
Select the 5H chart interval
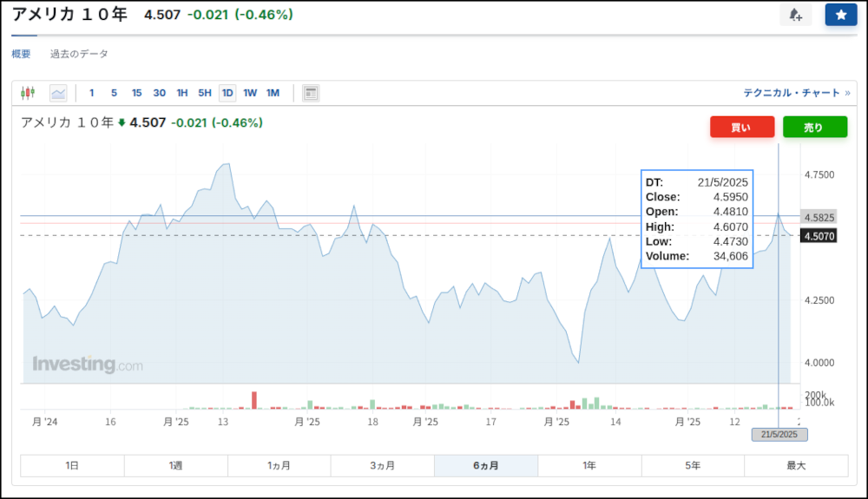[204, 93]
